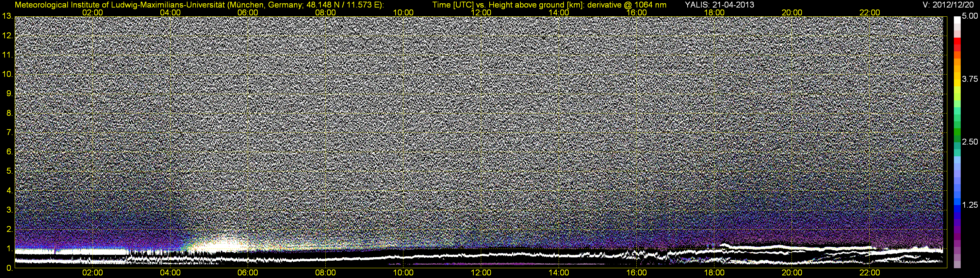The height and width of the screenshot is (278, 980).
Task: Click the 9. height axis label
Action: point(9,94)
